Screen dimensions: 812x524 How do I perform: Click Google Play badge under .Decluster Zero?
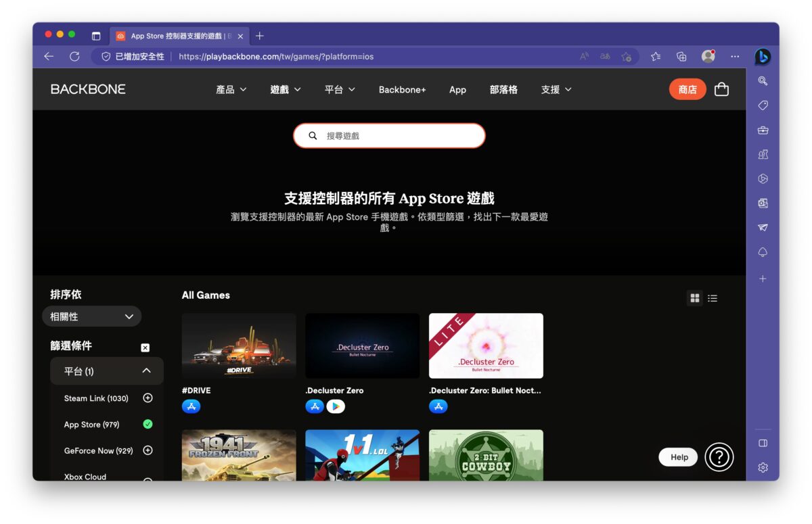tap(336, 406)
